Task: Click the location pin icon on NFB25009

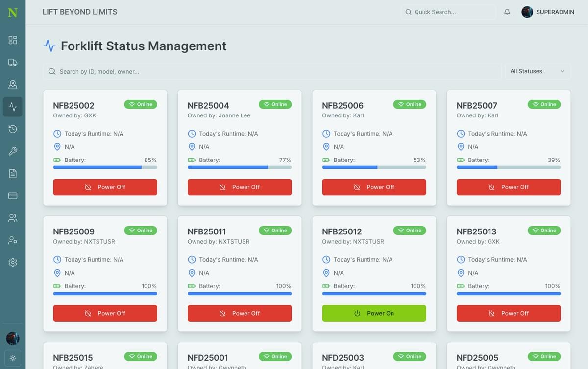Action: [x=57, y=273]
